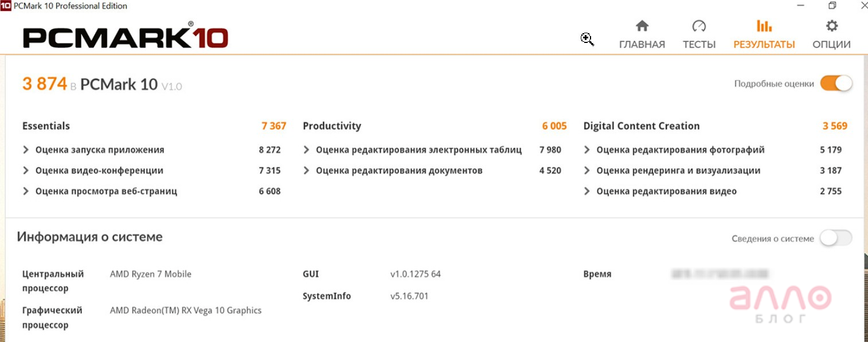Open the Результаты bar chart icon
This screenshot has height=342, width=868.
click(x=764, y=26)
